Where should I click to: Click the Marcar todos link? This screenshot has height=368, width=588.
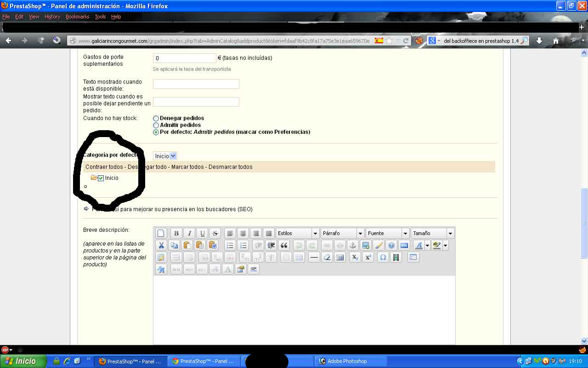pos(187,167)
